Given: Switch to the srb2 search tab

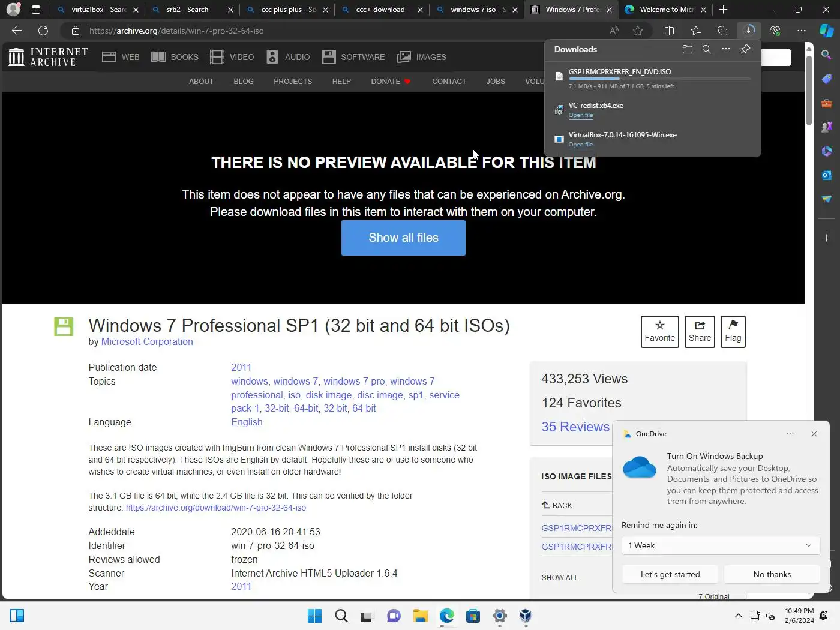Looking at the screenshot, I should (x=193, y=10).
